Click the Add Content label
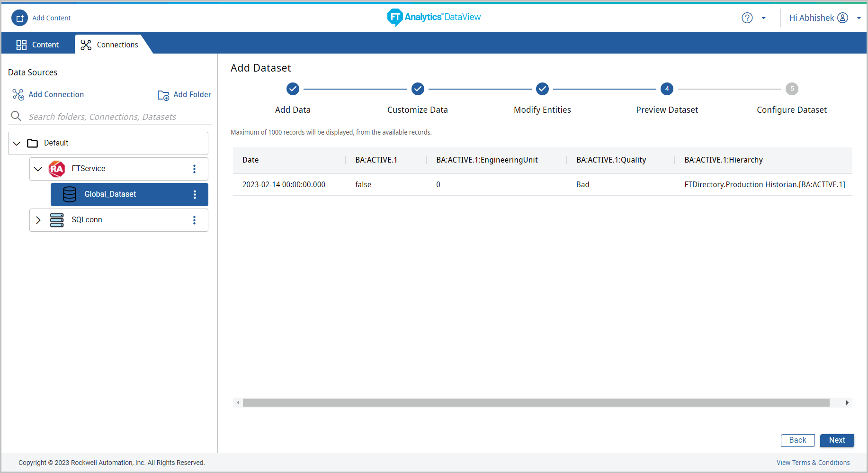 click(x=52, y=18)
